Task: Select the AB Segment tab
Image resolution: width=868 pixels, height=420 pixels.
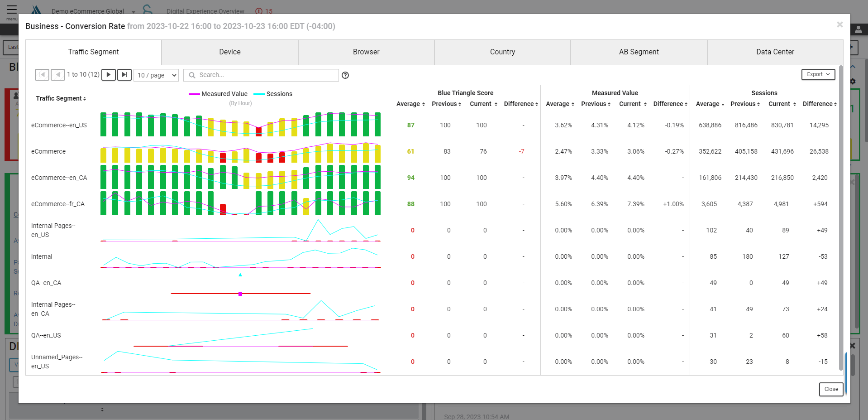Action: coord(639,52)
